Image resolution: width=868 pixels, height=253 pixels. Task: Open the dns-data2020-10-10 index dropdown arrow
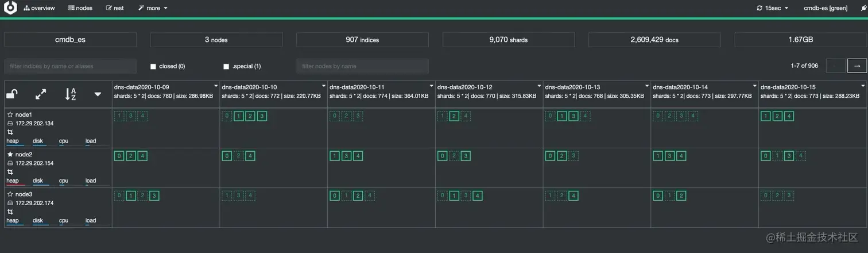(x=323, y=87)
